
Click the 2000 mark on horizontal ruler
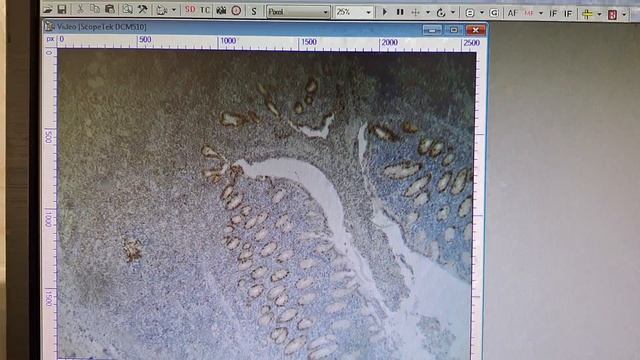click(x=389, y=42)
